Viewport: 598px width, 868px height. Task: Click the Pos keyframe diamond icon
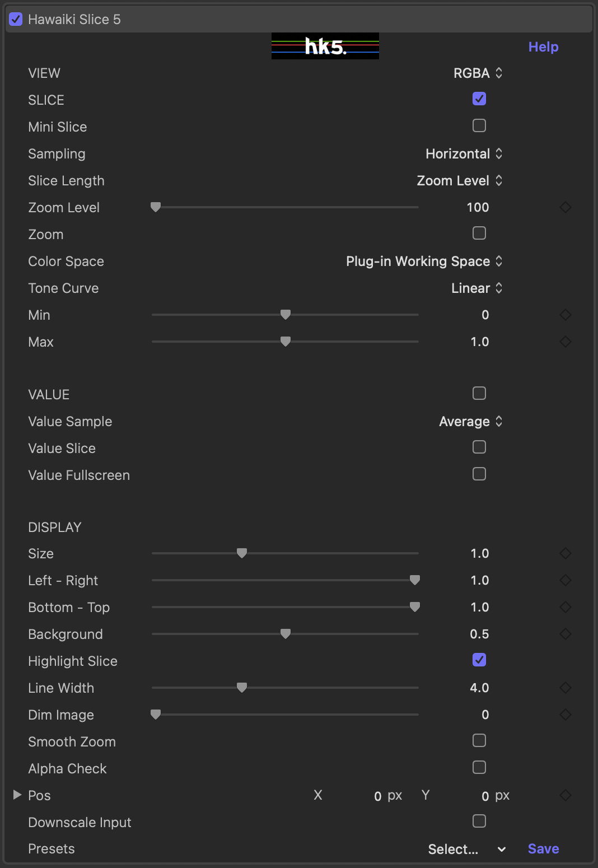(566, 795)
